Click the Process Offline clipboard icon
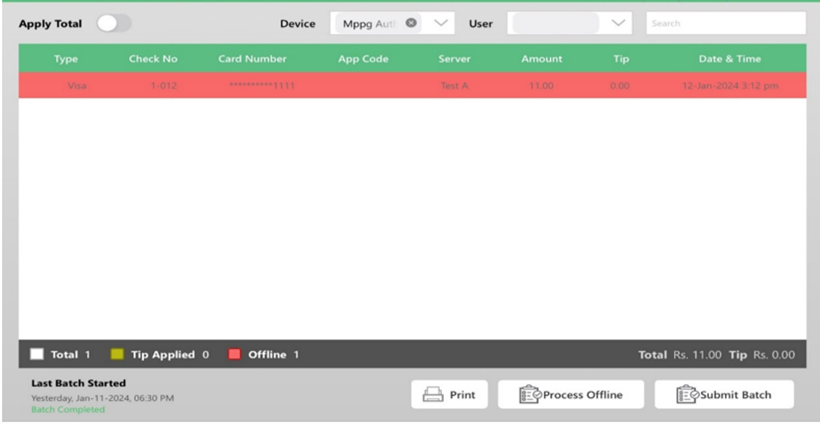The image size is (820, 423). (x=530, y=395)
